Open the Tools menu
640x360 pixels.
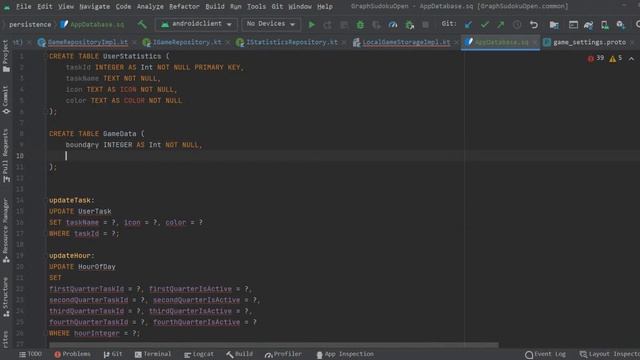[256, 7]
